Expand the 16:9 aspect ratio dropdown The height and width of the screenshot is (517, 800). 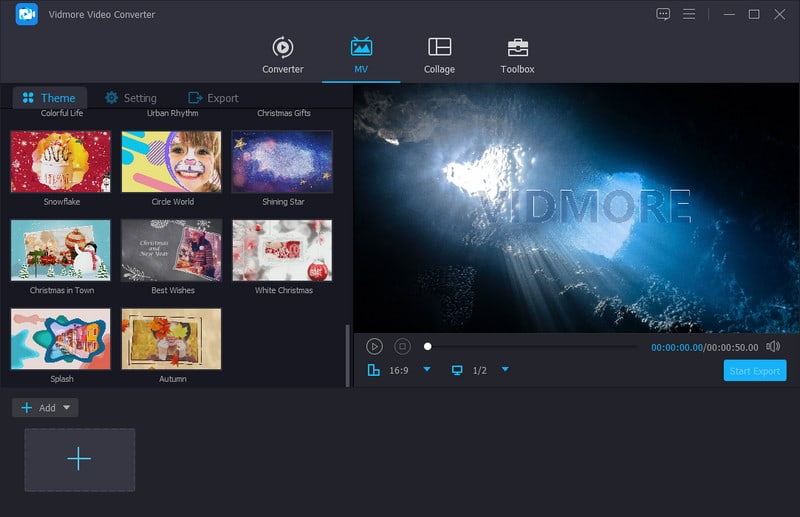[427, 370]
